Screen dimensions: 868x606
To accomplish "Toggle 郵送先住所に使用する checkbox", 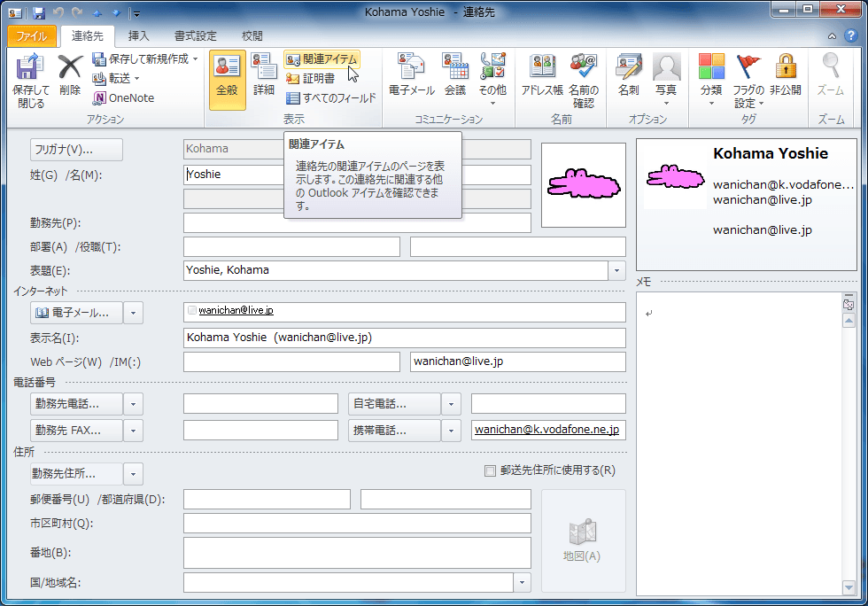I will tap(490, 470).
